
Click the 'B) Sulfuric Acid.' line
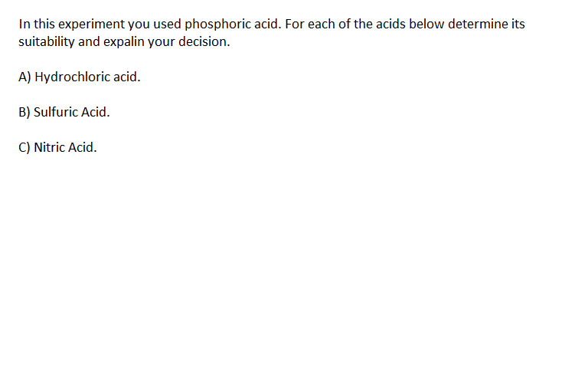point(64,112)
